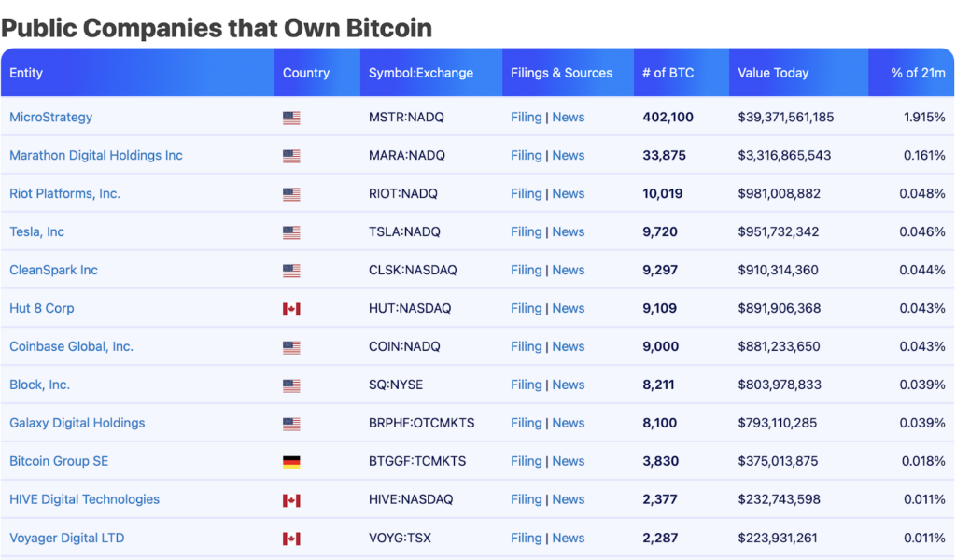The height and width of the screenshot is (560, 956).
Task: View the News link for Galaxy Digital Holdings
Action: tap(569, 424)
